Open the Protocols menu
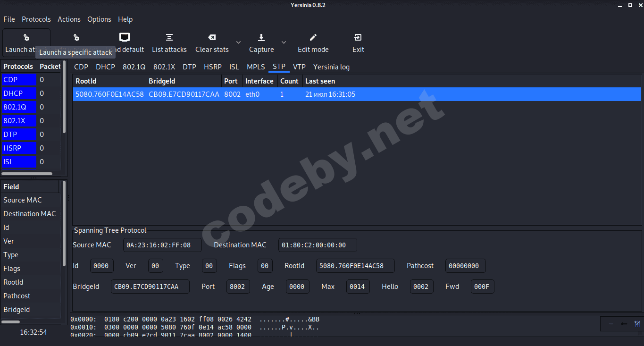 (x=36, y=19)
